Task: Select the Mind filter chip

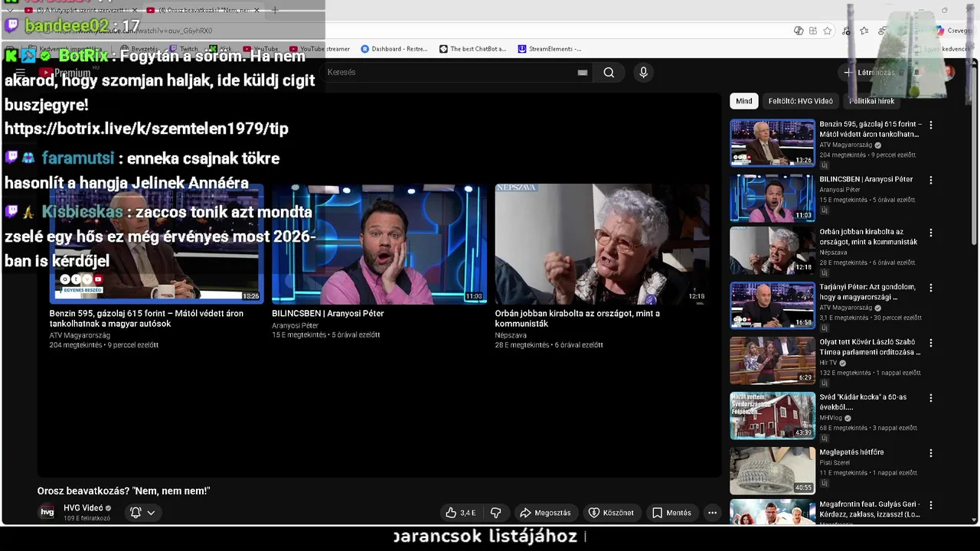Action: click(x=744, y=101)
